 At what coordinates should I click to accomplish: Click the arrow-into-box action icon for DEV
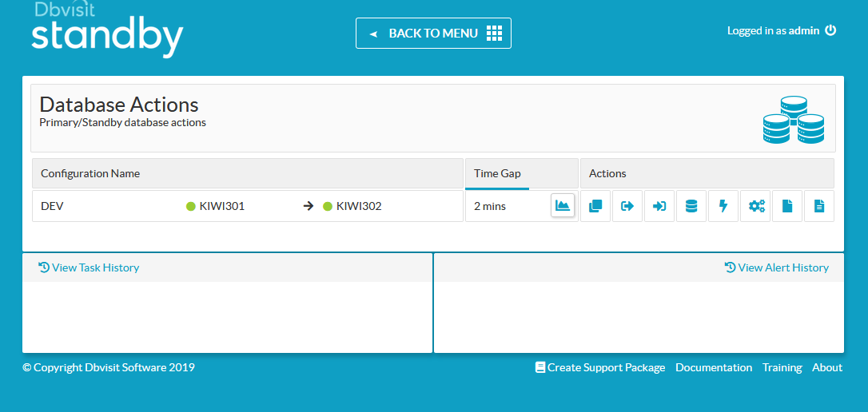click(659, 206)
